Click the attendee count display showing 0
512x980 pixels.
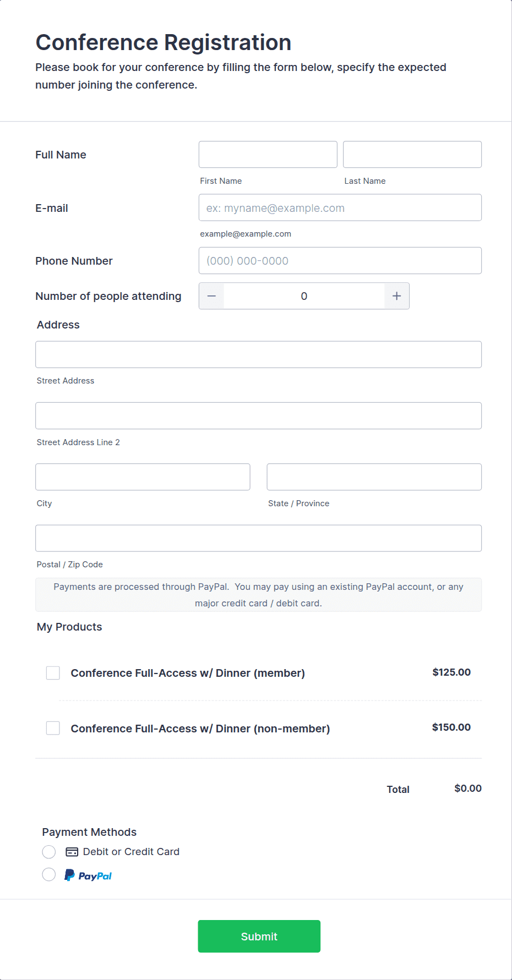(303, 295)
